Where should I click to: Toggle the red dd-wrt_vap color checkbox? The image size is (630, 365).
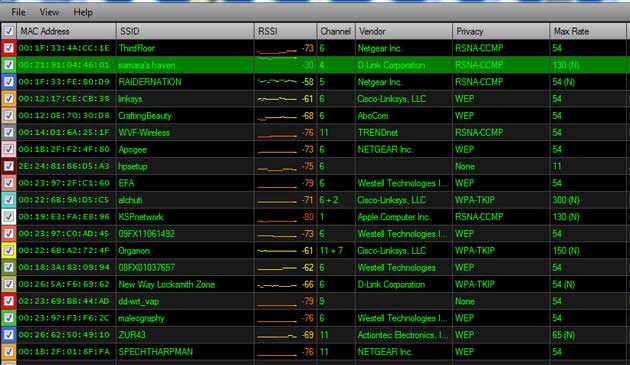point(8,301)
